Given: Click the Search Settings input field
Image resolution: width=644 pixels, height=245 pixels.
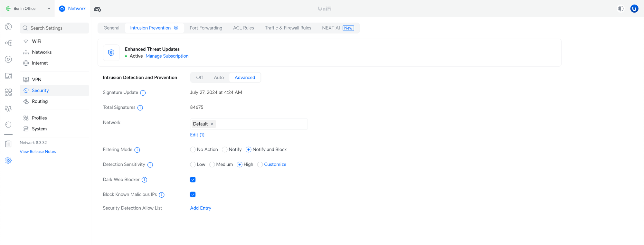Looking at the screenshot, I should tap(55, 28).
